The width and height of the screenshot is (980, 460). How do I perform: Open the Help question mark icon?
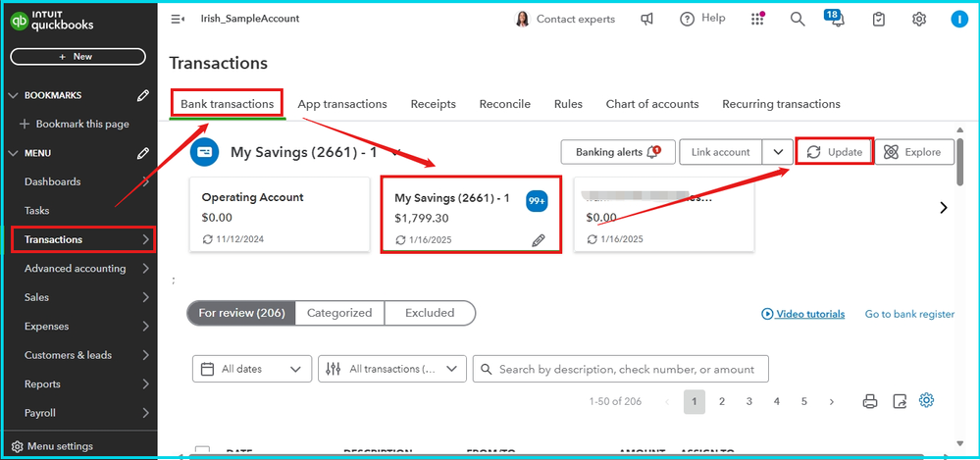point(688,20)
